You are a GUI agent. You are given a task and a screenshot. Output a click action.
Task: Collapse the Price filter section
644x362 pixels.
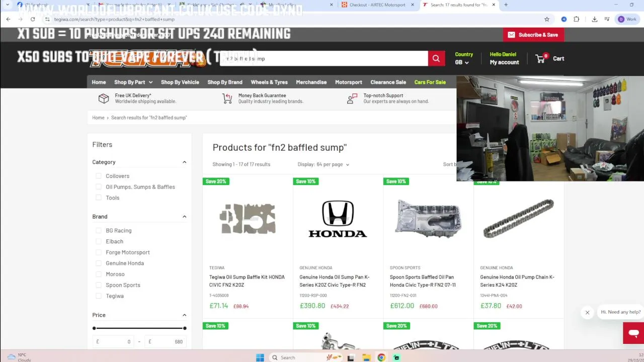coord(184,315)
